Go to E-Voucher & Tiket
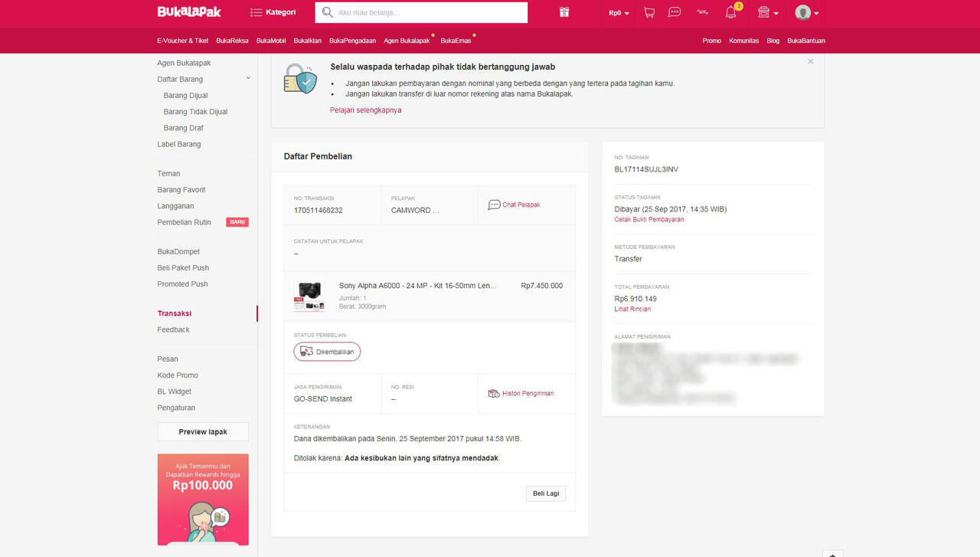This screenshot has height=557, width=980. (183, 41)
